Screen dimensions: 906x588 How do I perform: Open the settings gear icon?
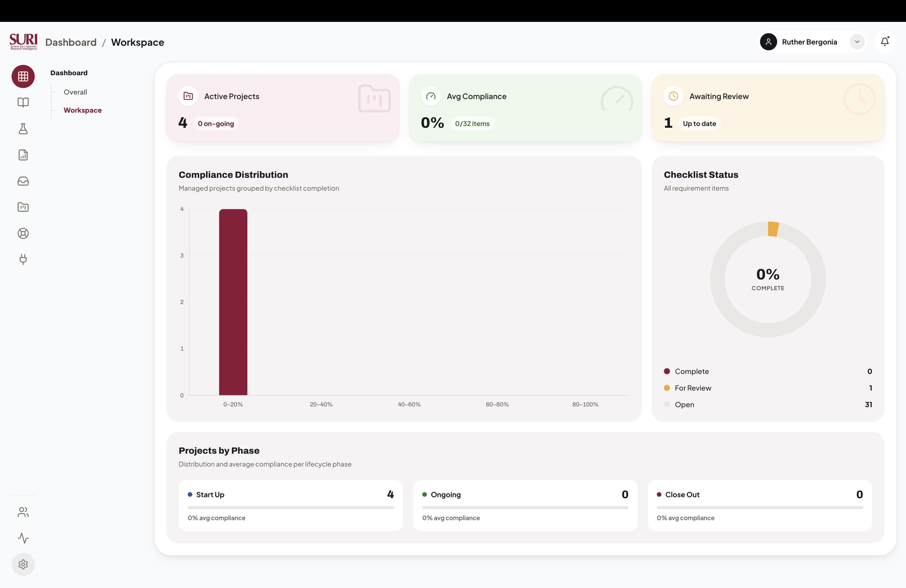pyautogui.click(x=23, y=564)
